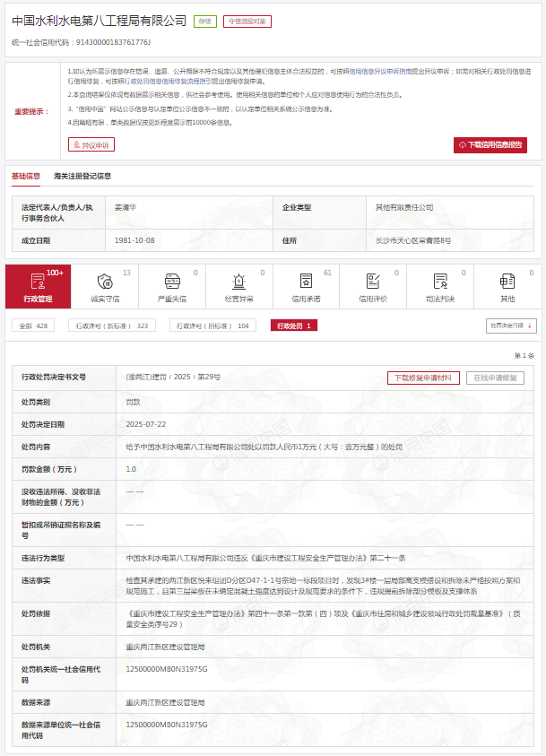Select the 行政处罚 1 filter
546x756 pixels.
[x=294, y=326]
